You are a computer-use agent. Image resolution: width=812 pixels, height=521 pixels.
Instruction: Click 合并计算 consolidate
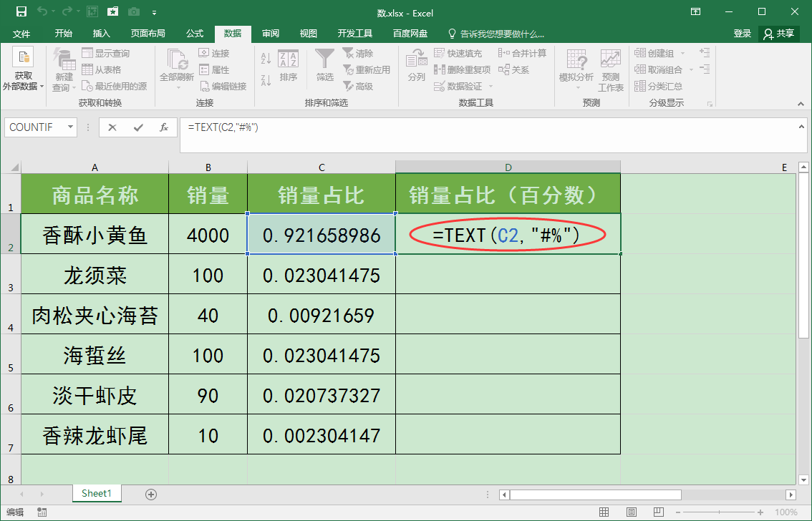(522, 53)
